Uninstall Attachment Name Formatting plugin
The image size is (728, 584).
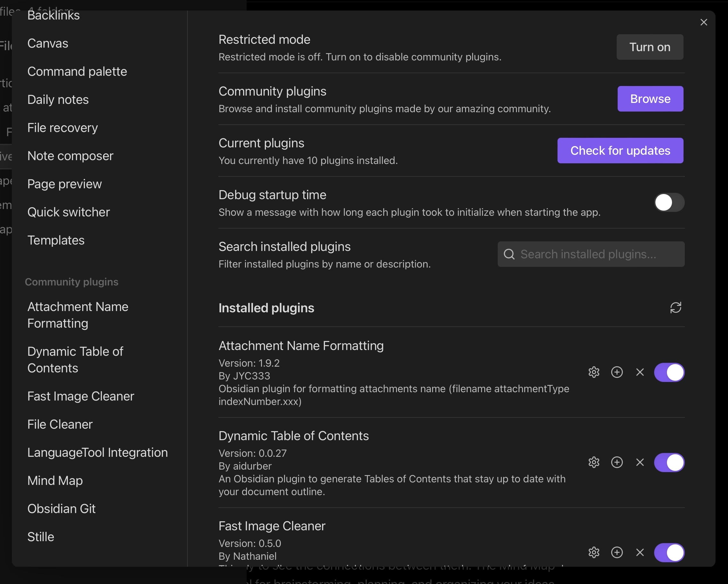pyautogui.click(x=639, y=372)
